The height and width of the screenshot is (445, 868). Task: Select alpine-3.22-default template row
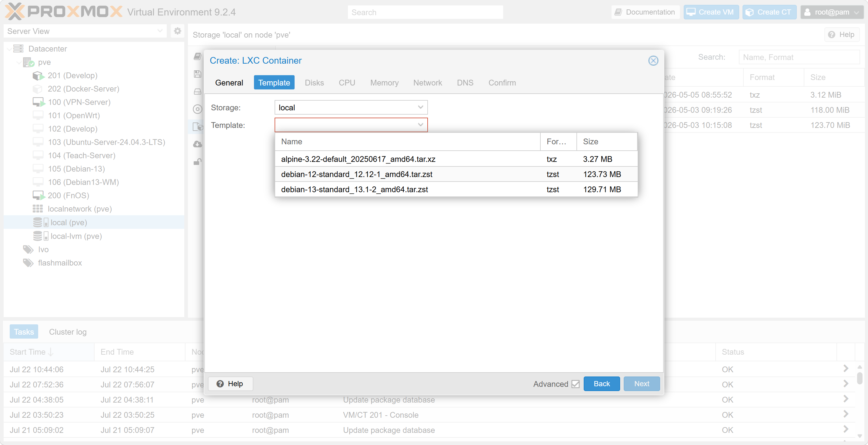click(x=456, y=159)
